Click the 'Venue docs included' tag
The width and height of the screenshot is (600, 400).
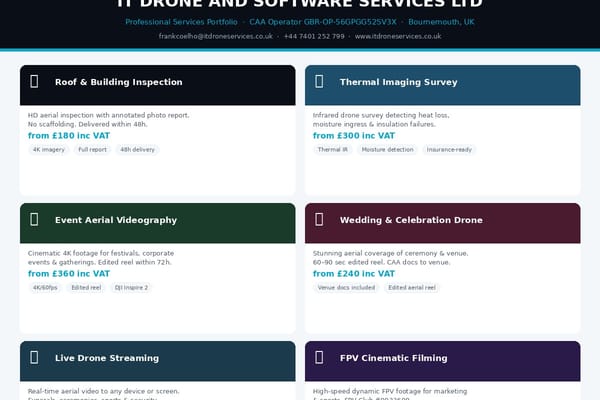[x=346, y=287]
